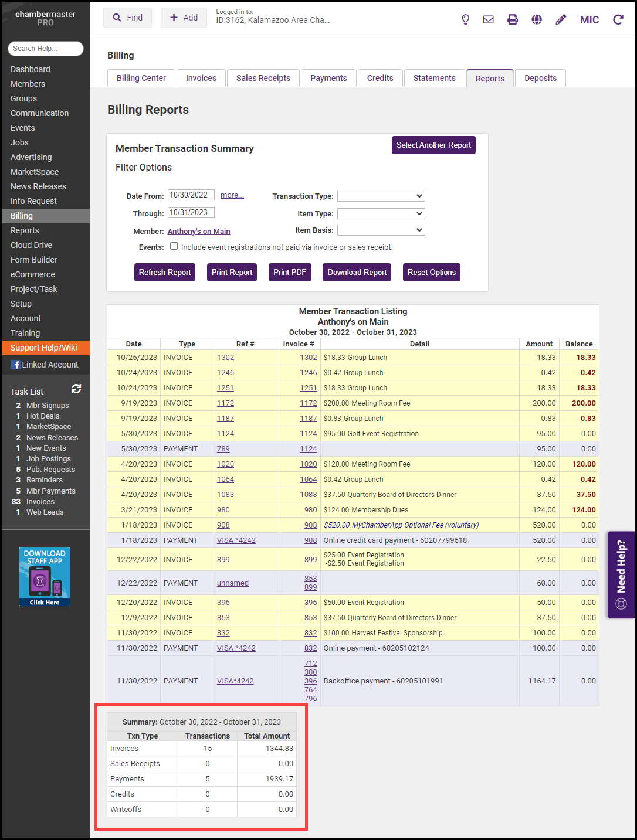The width and height of the screenshot is (637, 840).
Task: Expand the Item Basis dropdown
Action: click(x=381, y=230)
